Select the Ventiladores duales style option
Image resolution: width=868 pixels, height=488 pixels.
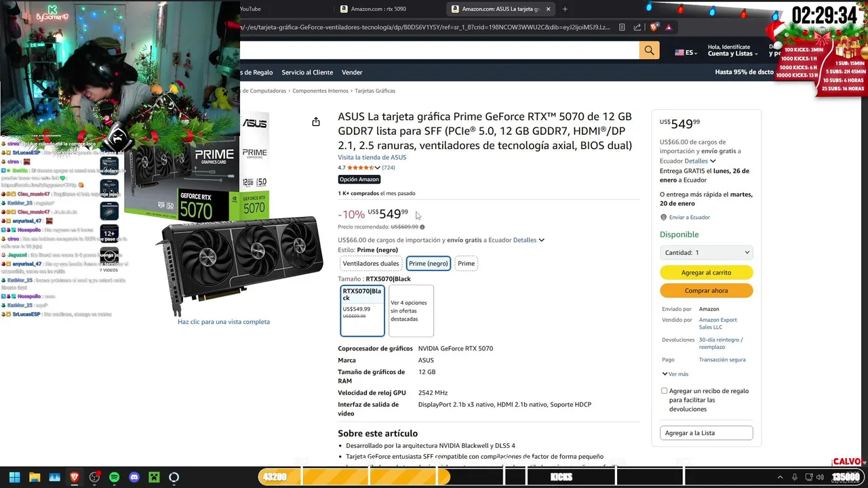pos(370,264)
